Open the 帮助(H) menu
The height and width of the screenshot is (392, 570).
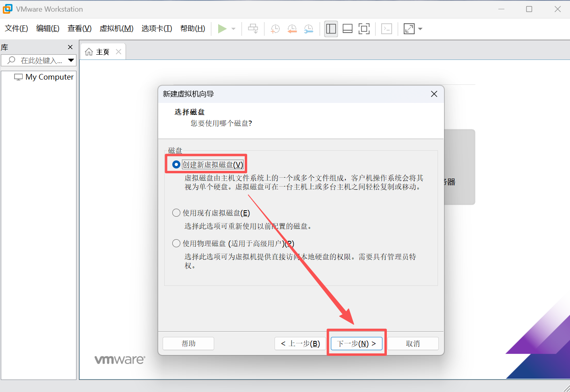(x=193, y=29)
